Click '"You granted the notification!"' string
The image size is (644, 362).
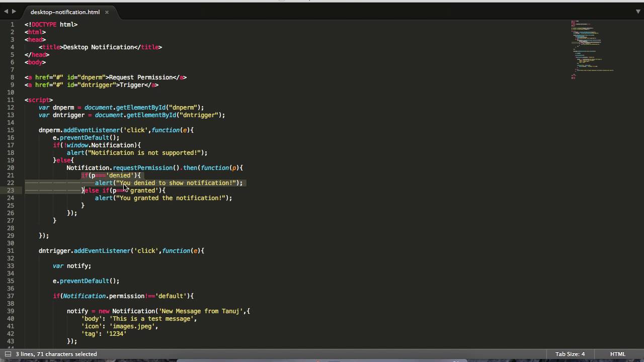[x=171, y=198]
